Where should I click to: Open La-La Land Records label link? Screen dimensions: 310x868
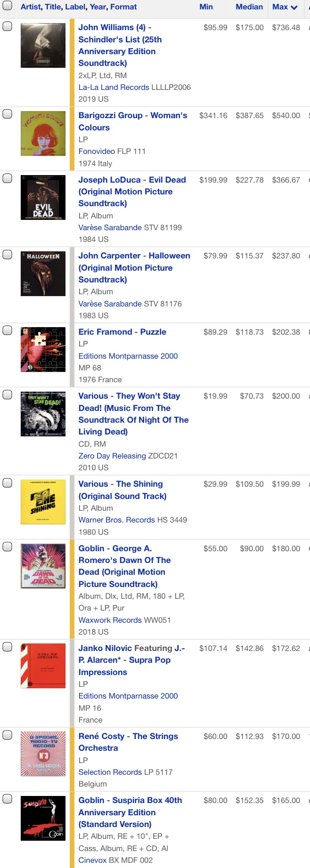tap(114, 87)
